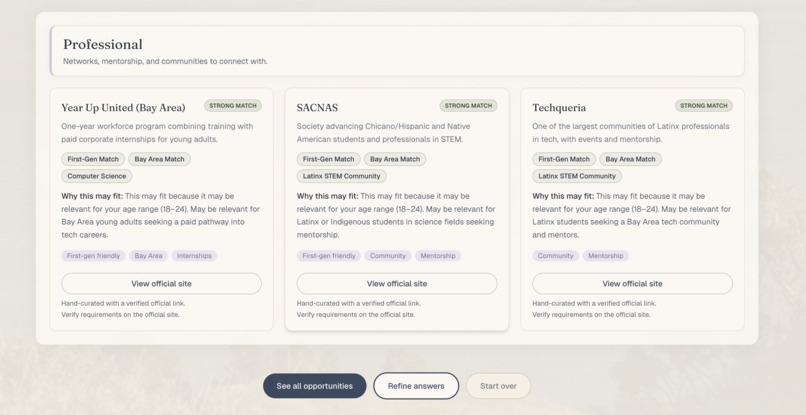Click 'One-year workforce program' description text

coord(157,133)
